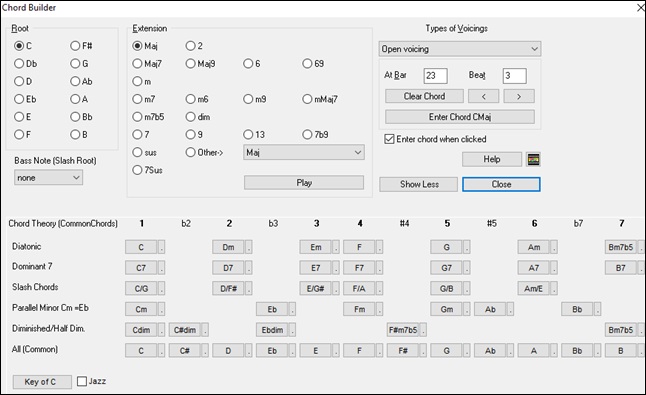Click the video help icon beside Help

coord(534,159)
